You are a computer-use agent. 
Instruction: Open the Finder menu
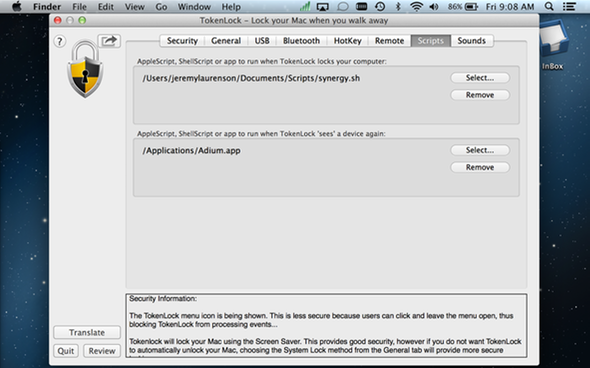click(47, 6)
